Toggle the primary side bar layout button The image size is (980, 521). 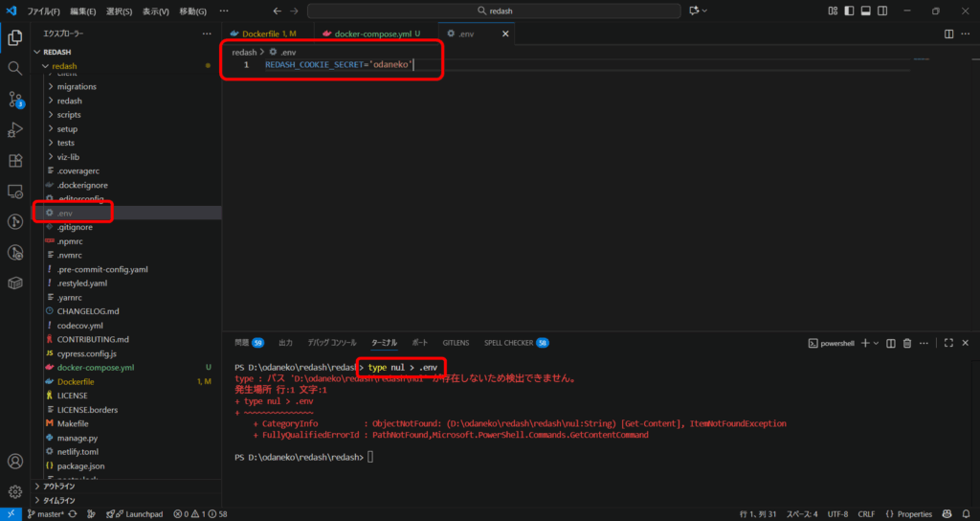[847, 11]
